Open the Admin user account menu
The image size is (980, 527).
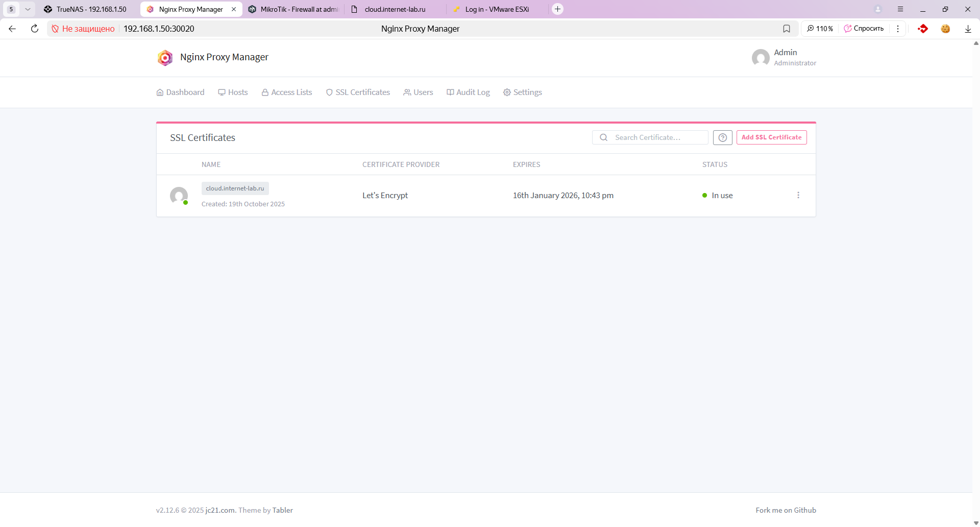pyautogui.click(x=784, y=57)
